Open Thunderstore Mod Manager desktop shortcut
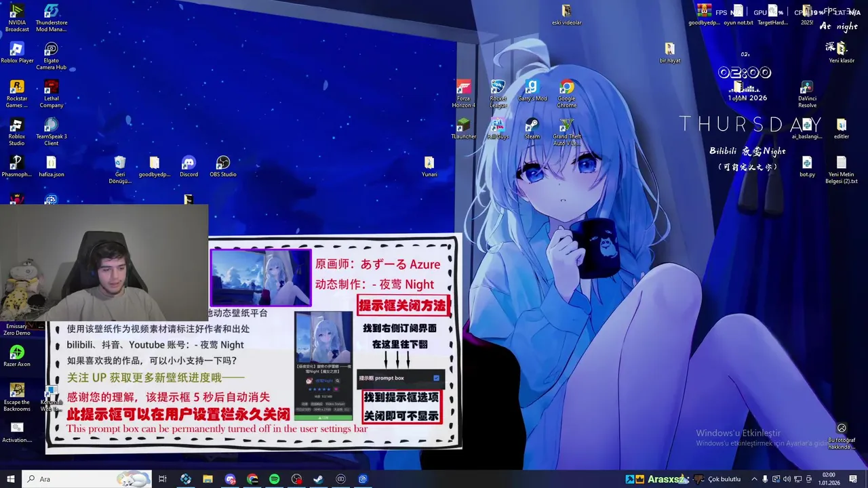868x488 pixels. click(52, 18)
